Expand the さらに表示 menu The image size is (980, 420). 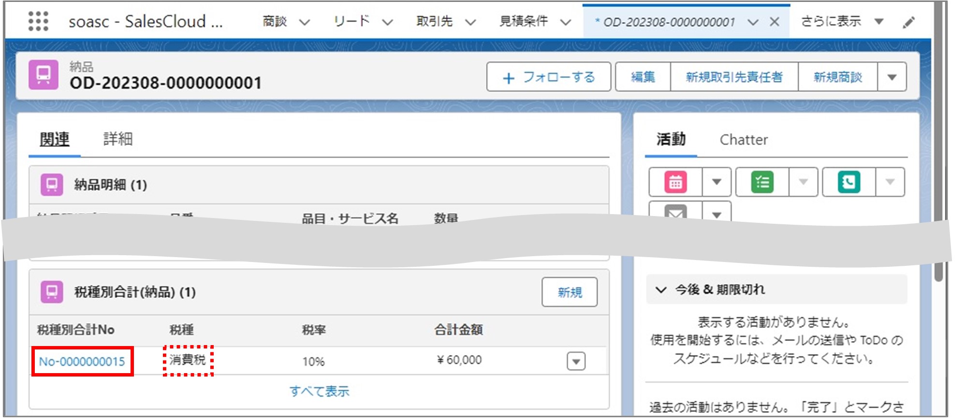point(843,21)
